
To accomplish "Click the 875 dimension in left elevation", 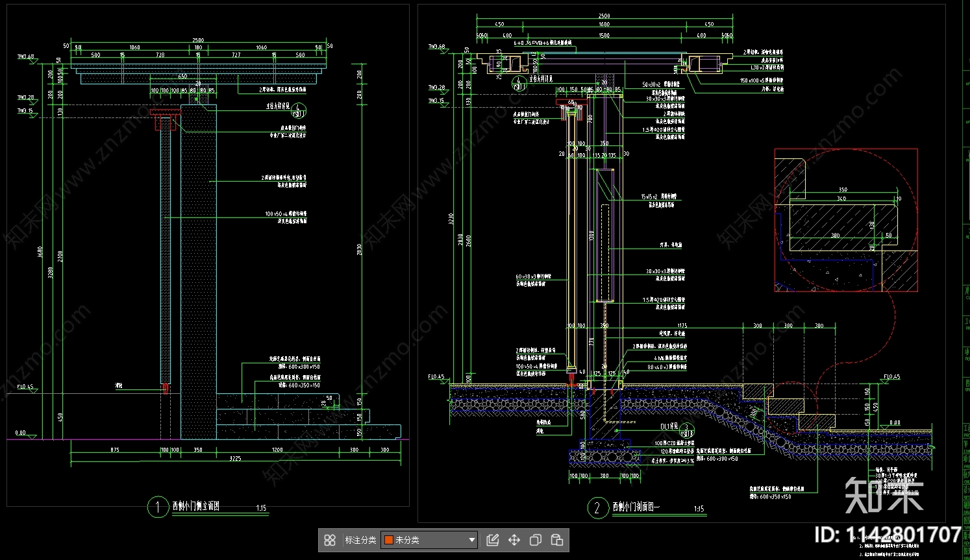I will coord(115,450).
